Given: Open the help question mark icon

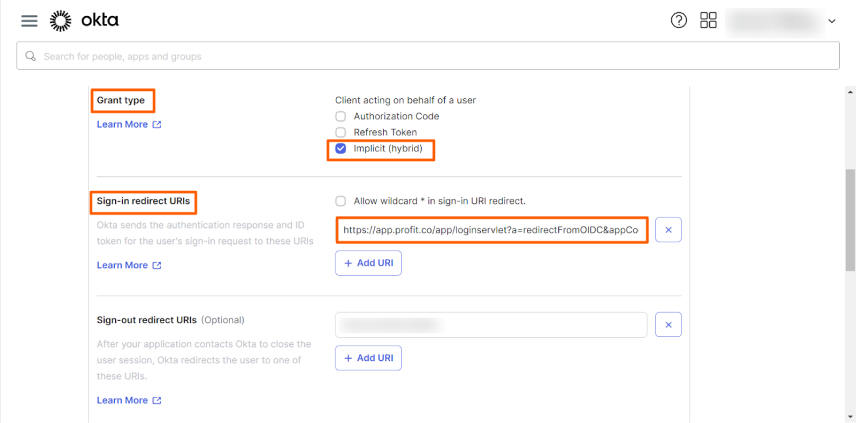Looking at the screenshot, I should tap(679, 21).
